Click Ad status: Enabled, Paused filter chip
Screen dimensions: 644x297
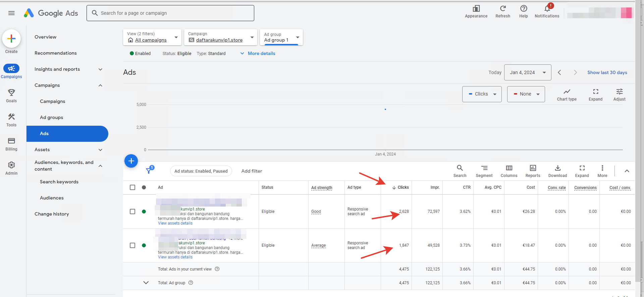point(201,171)
